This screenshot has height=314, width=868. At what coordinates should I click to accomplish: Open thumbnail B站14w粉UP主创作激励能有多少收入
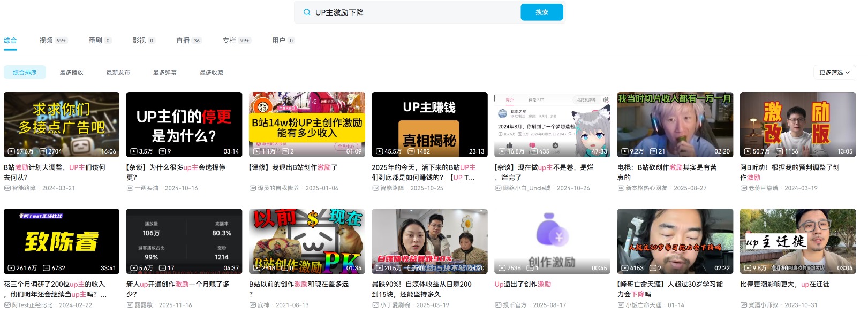(x=307, y=124)
